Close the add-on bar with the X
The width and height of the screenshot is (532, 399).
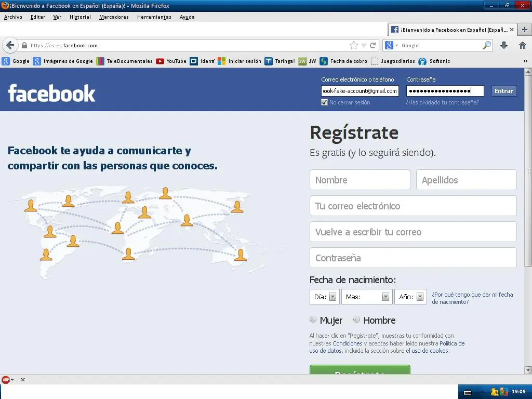coord(23,380)
